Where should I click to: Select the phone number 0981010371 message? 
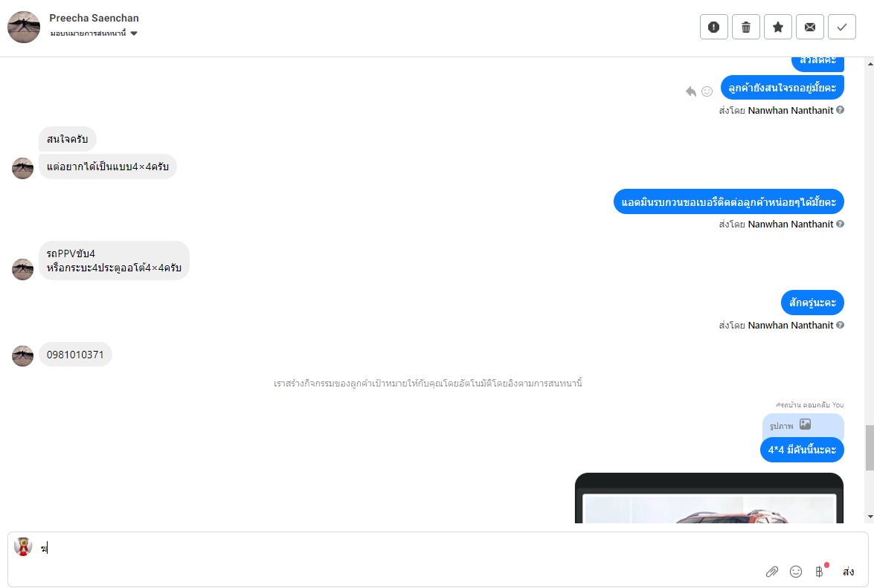click(x=75, y=355)
